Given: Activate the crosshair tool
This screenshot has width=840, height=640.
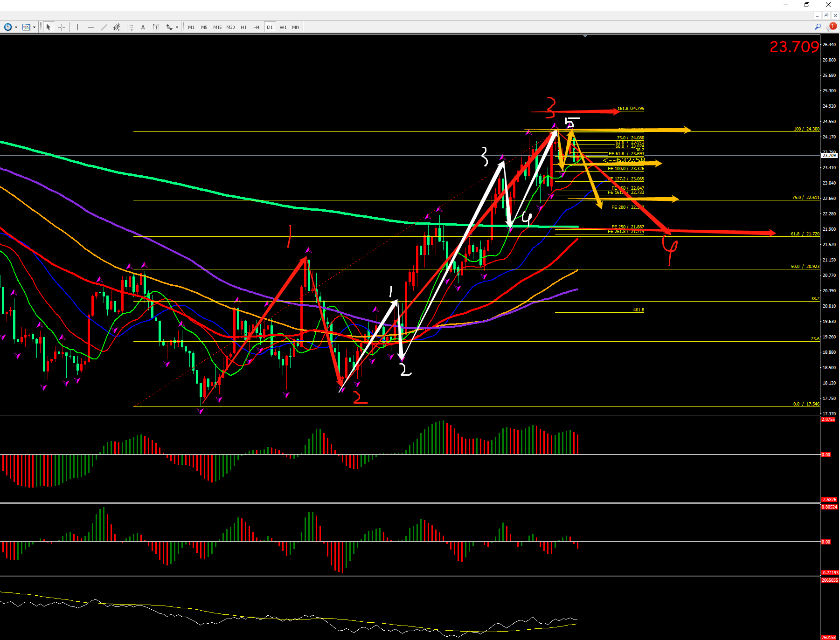Looking at the screenshot, I should (62, 28).
